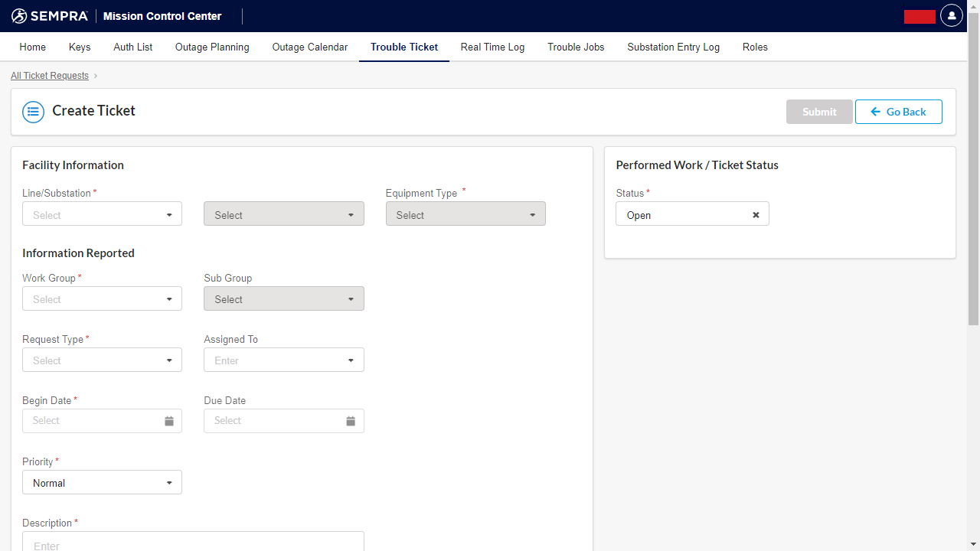This screenshot has height=551, width=980.
Task: Switch to the Outage Calendar tab
Action: point(309,47)
